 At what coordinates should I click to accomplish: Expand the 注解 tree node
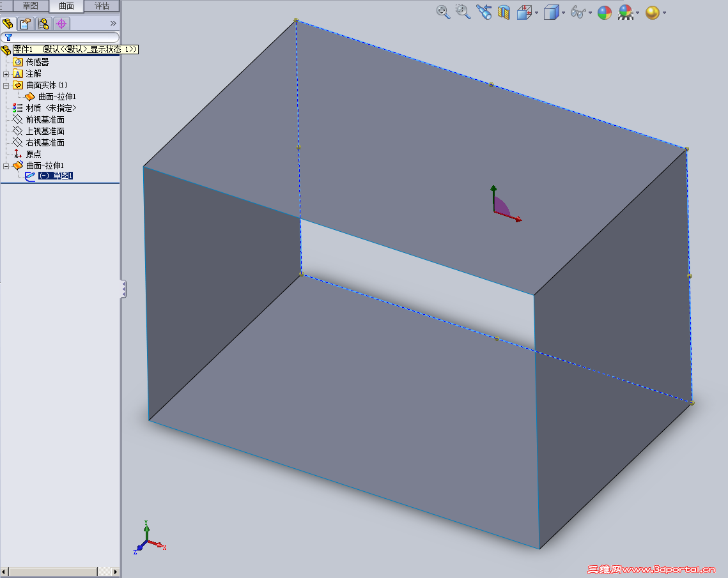[6, 74]
